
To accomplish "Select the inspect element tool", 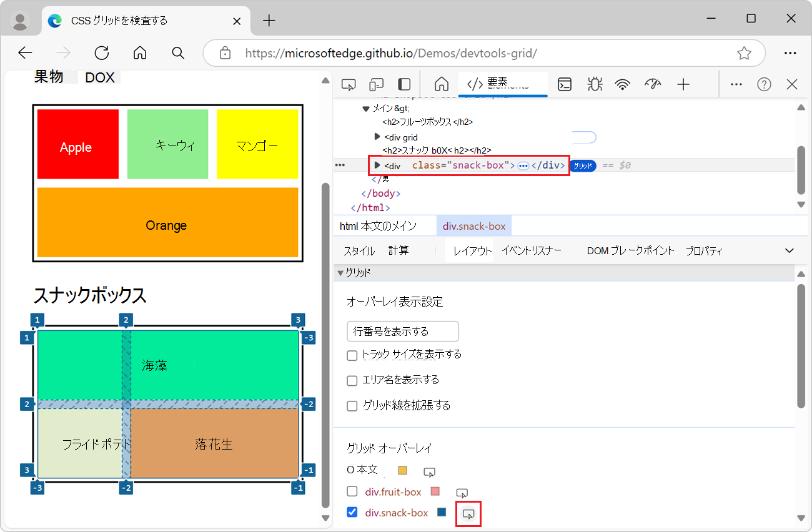I will (348, 83).
